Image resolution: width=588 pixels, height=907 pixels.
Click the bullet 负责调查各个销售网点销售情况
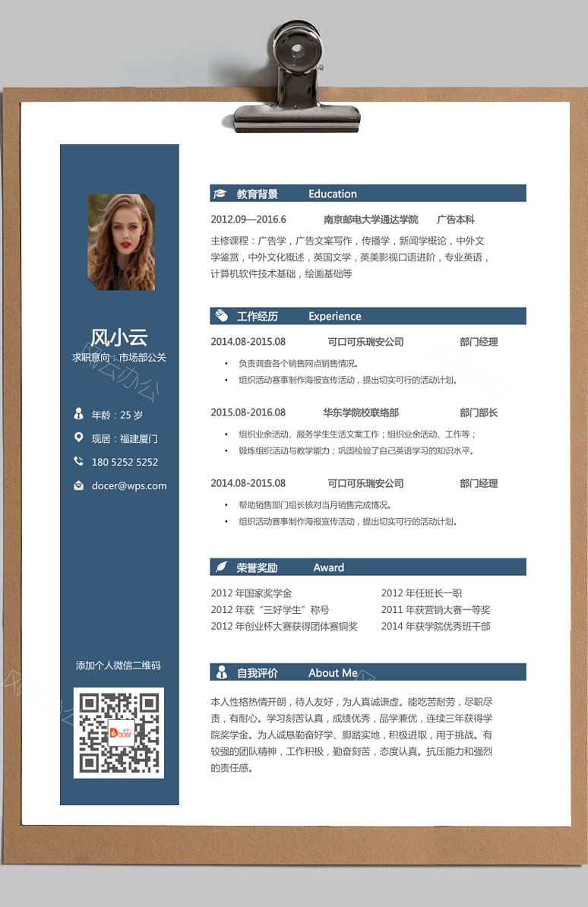click(x=299, y=363)
